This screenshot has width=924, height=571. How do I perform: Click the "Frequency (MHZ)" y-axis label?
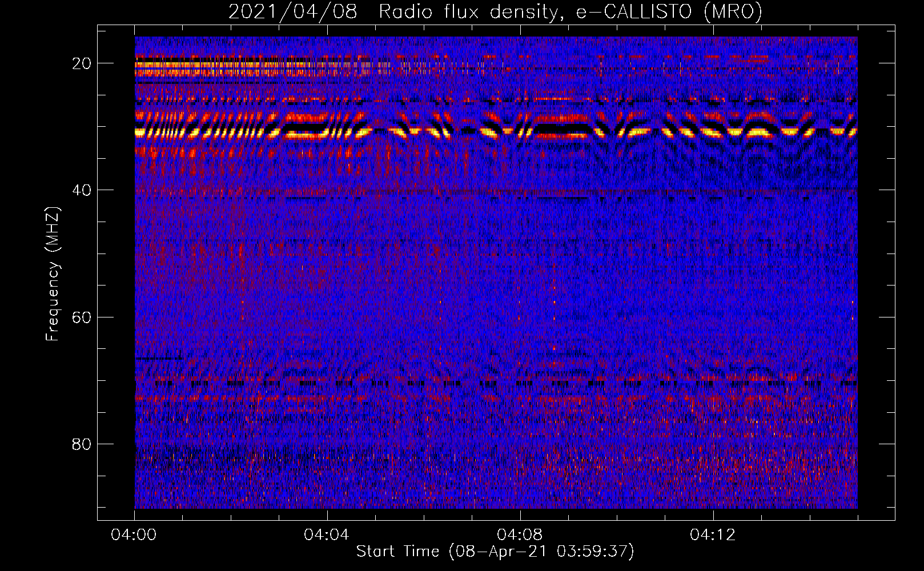tap(53, 274)
